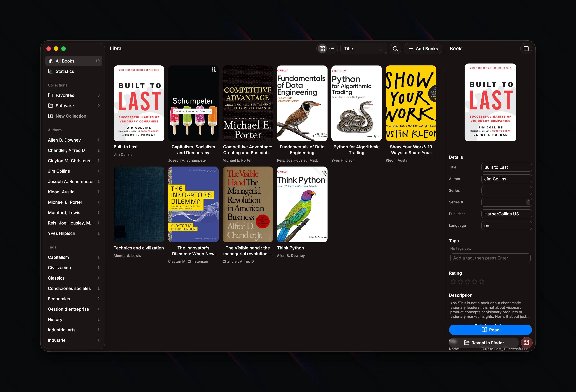Click the blue Read button
The image size is (576, 392).
(490, 330)
